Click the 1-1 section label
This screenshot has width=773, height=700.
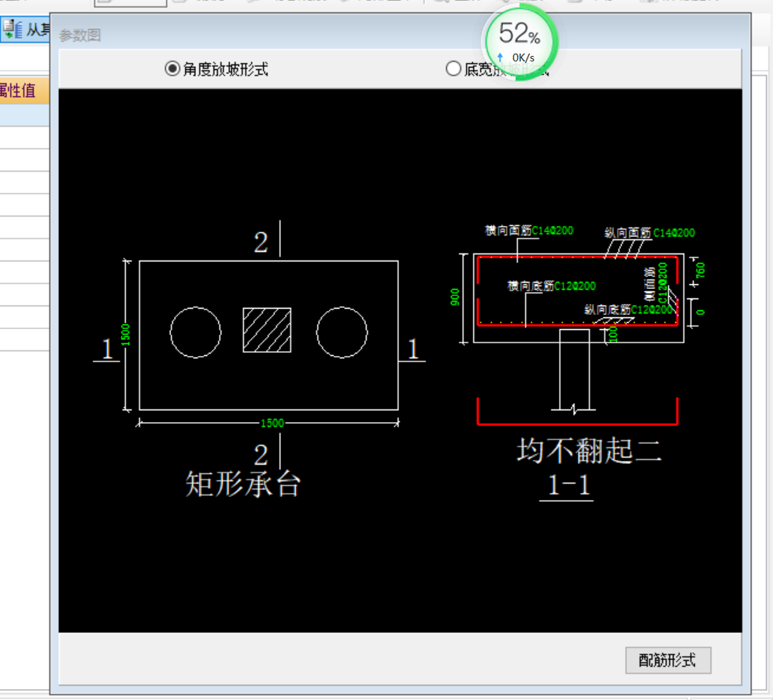(x=568, y=485)
